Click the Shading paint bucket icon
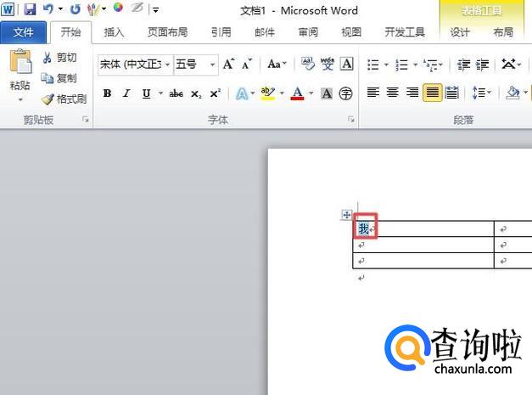532x395 pixels. click(x=512, y=93)
